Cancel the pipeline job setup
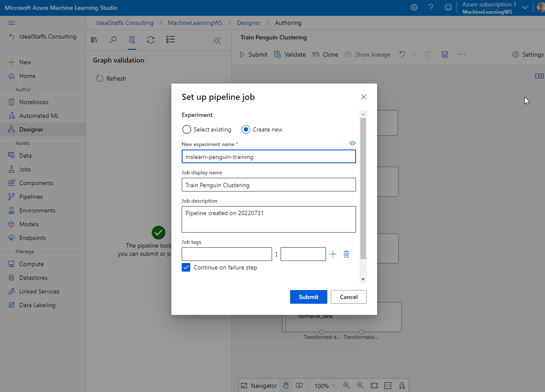Viewport: 545px width, 392px height. coord(348,297)
